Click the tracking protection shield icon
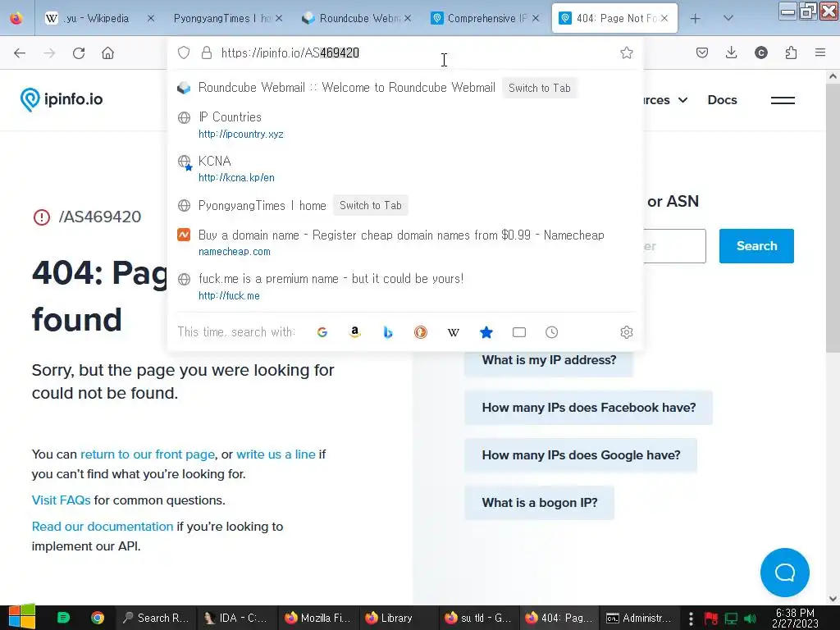Image resolution: width=840 pixels, height=630 pixels. click(x=184, y=52)
